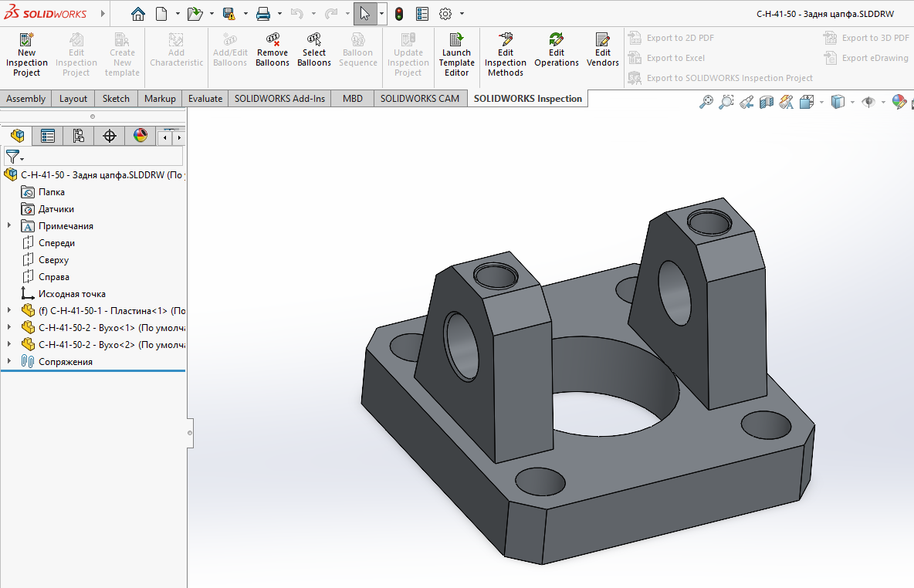914x588 pixels.
Task: Click the Rebuild traffic light icon
Action: point(399,14)
